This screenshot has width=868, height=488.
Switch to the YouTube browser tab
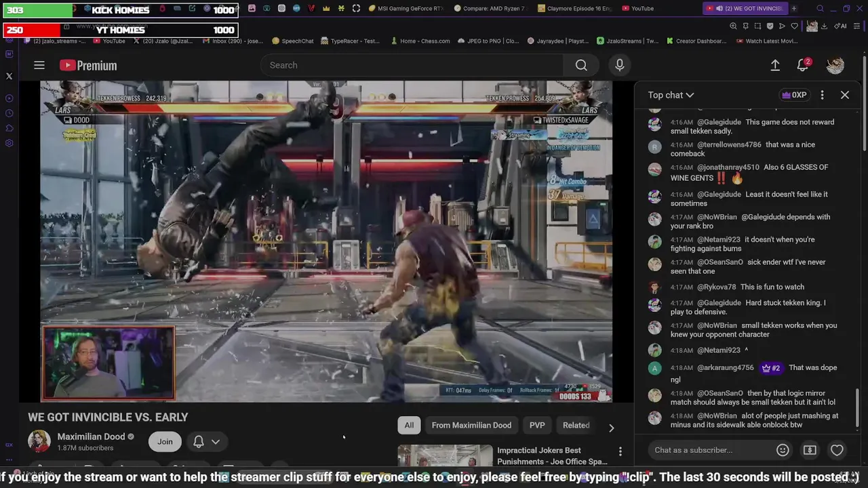[637, 9]
